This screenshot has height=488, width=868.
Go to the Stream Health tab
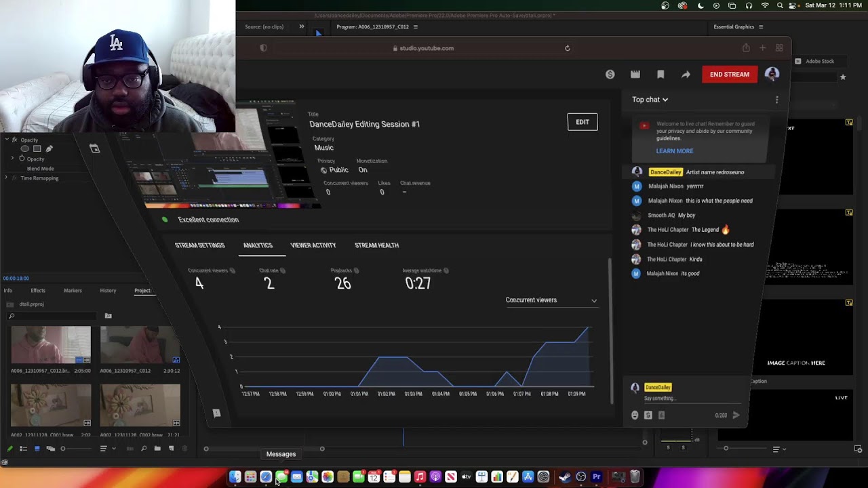[376, 245]
